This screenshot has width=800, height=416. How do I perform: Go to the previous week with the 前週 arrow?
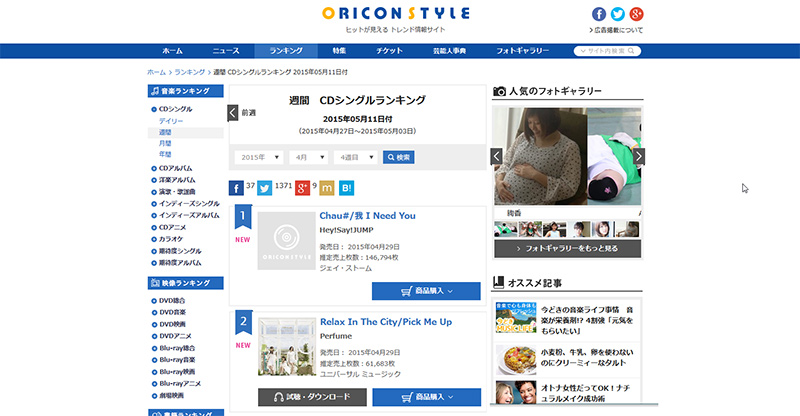coord(233,113)
